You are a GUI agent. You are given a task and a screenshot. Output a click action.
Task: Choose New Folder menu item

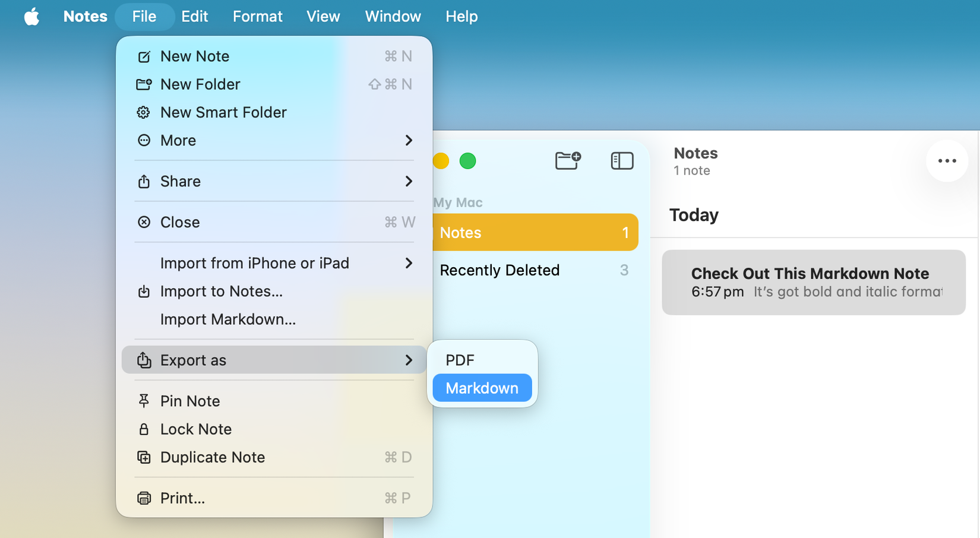click(274, 84)
